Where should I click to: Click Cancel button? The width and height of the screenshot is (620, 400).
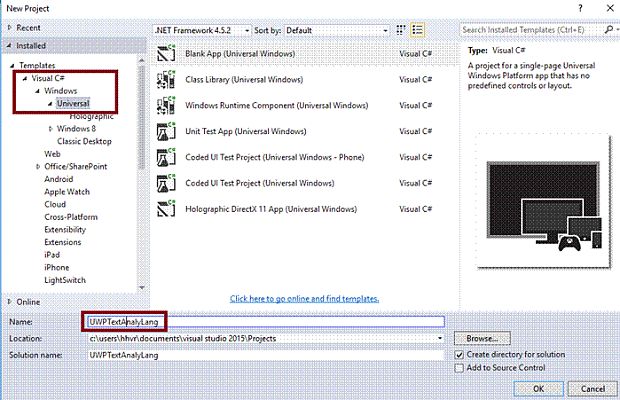coord(592,389)
